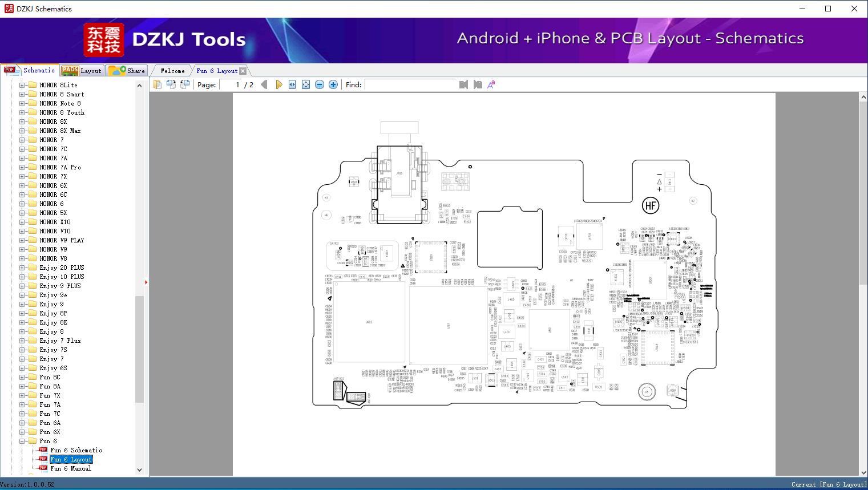Open the Share tab
Image resolution: width=868 pixels, height=490 pixels.
127,71
